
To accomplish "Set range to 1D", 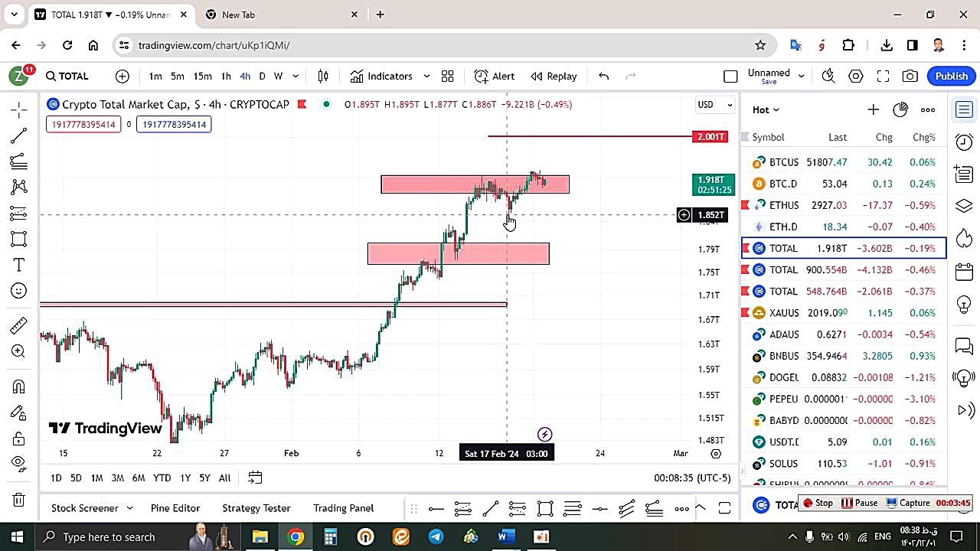I will click(x=56, y=478).
